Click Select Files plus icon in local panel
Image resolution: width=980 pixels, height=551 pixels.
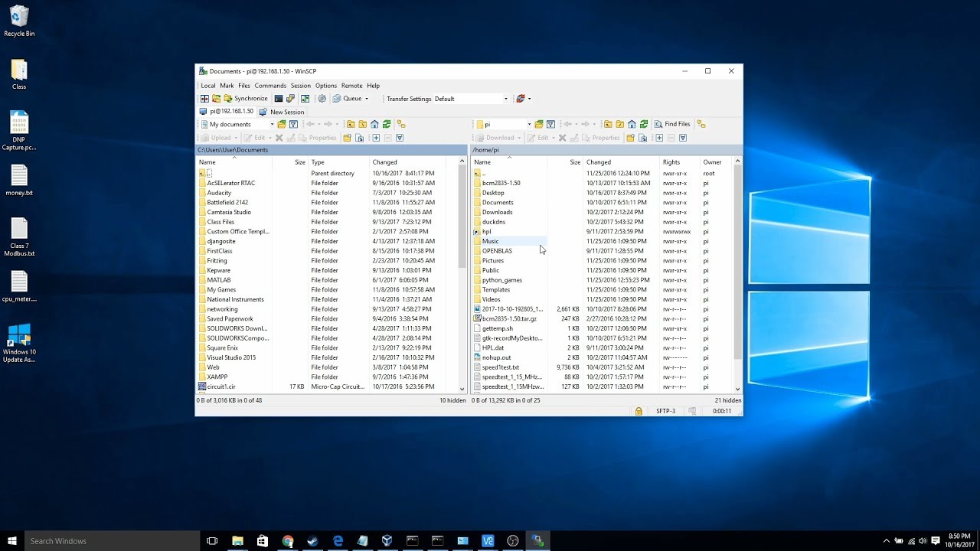pos(376,138)
